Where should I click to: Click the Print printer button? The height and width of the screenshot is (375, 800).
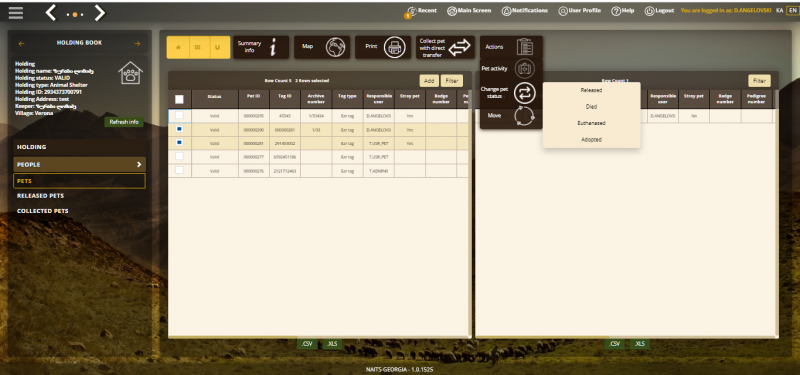(x=383, y=47)
